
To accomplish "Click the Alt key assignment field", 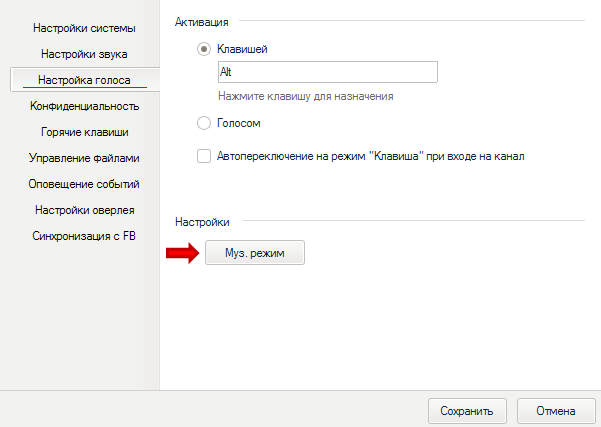I will [x=328, y=72].
